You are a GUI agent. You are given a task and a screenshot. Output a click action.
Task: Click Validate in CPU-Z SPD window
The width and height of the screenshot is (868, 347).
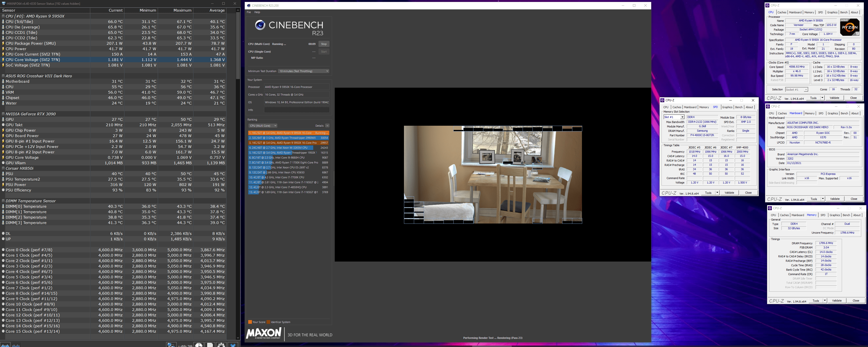tap(729, 193)
